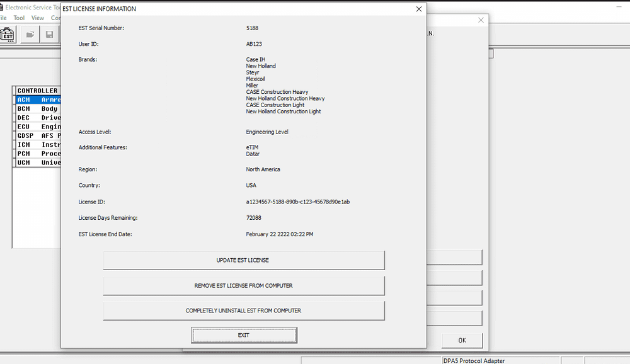Select the ECU Engine controller
The width and height of the screenshot is (630, 364).
click(36, 126)
